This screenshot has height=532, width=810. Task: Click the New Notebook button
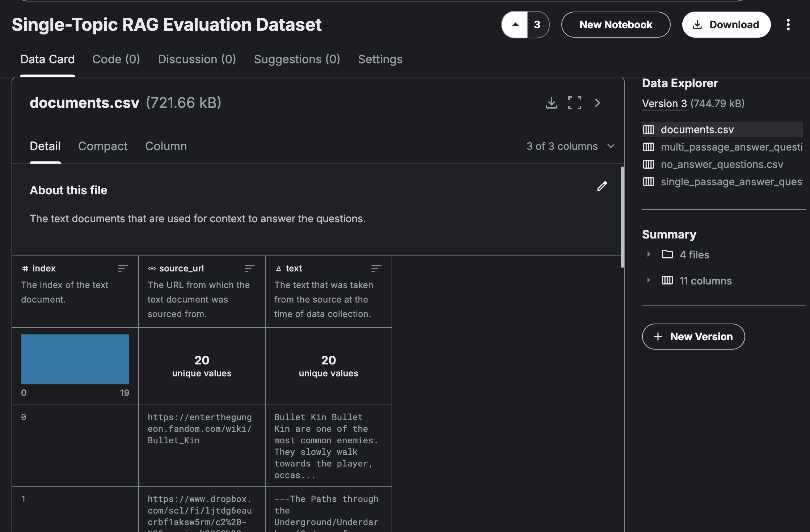click(x=616, y=25)
